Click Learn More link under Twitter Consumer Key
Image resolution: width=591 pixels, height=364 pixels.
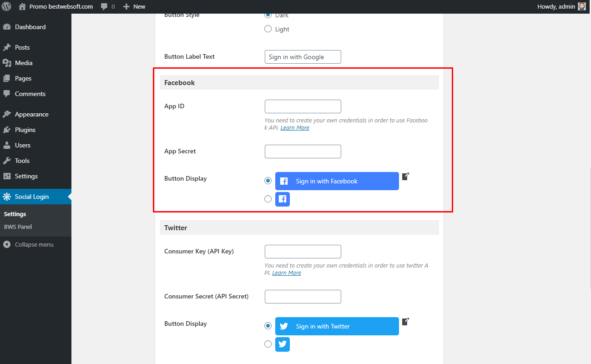coord(287,273)
